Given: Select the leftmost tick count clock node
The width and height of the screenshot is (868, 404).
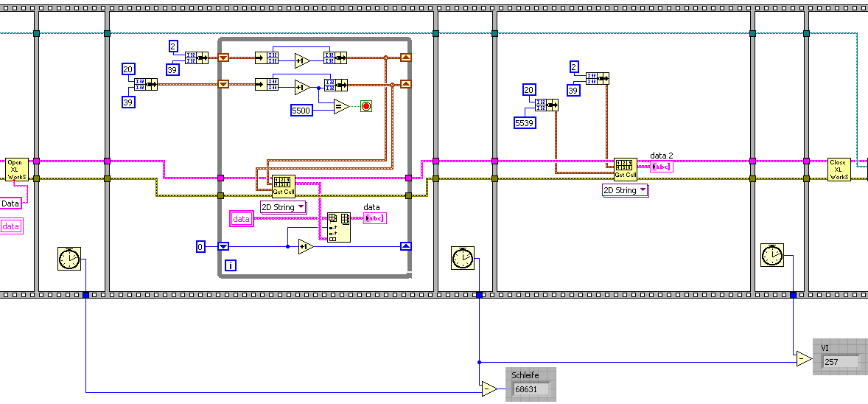Looking at the screenshot, I should point(69,259).
